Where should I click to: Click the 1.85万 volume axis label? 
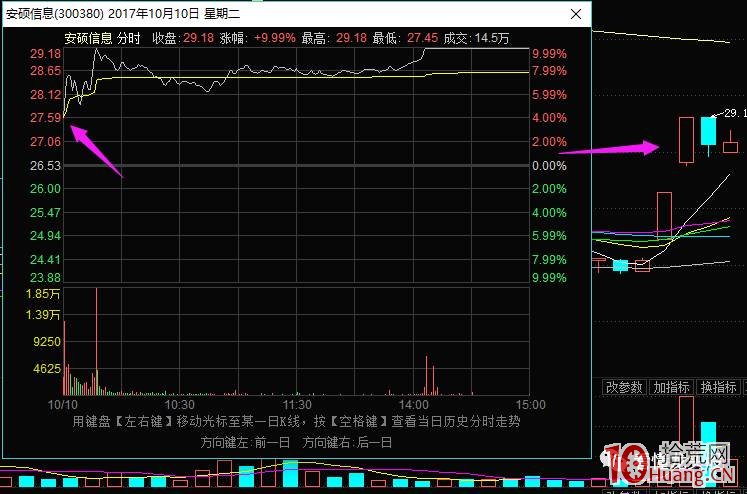click(x=43, y=294)
